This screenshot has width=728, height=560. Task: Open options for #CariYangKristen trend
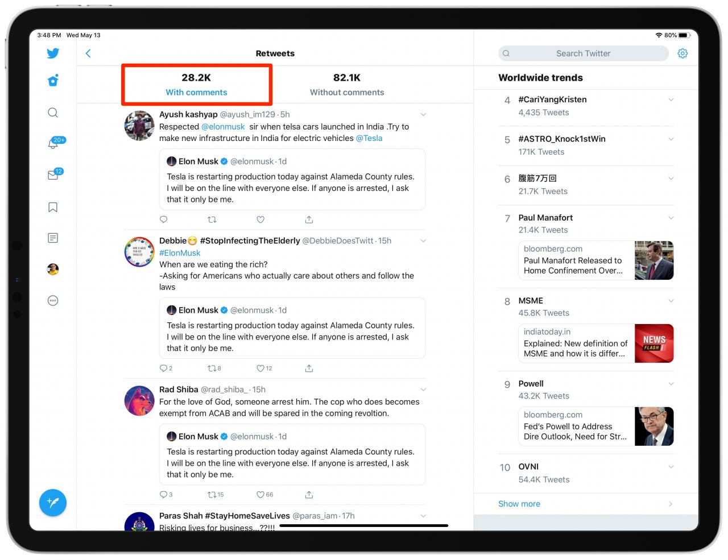(671, 100)
